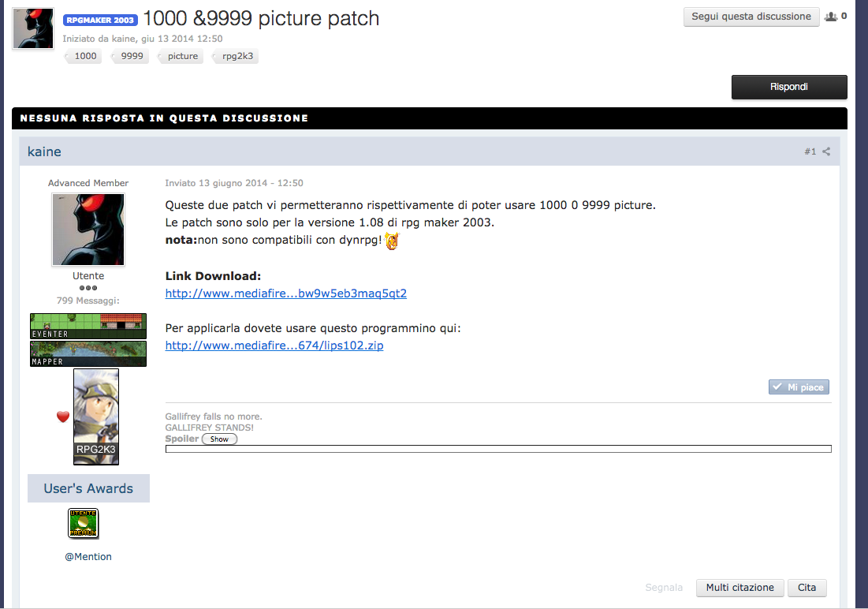This screenshot has width=868, height=609.
Task: Click the red heart icon
Action: (x=63, y=417)
